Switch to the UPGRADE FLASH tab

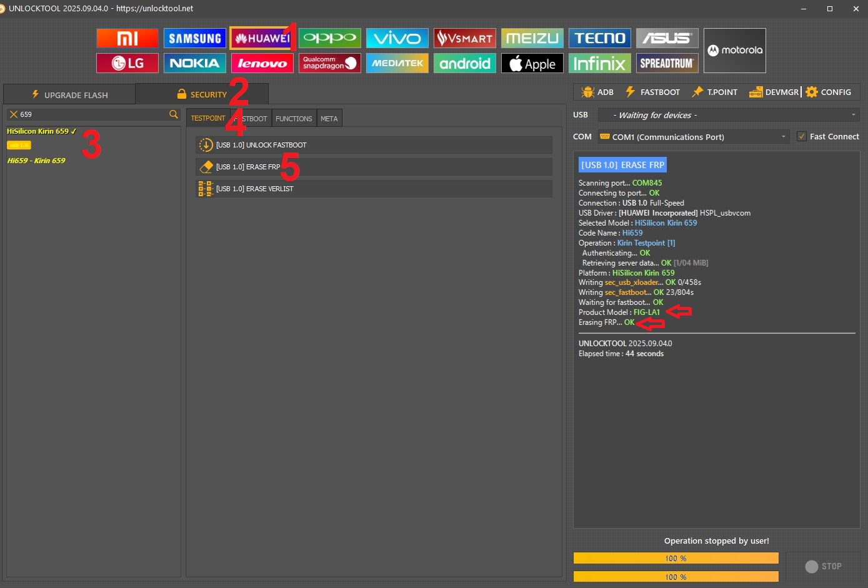69,95
